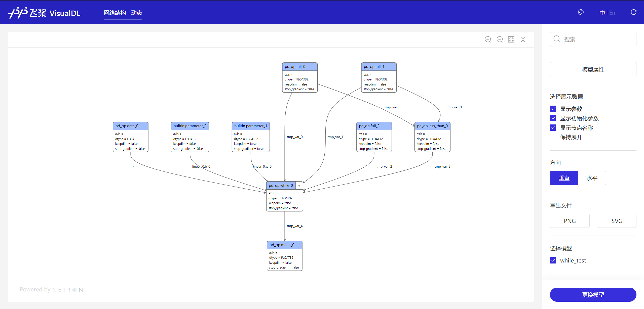
Task: Click the search magnifier icon
Action: 557,39
